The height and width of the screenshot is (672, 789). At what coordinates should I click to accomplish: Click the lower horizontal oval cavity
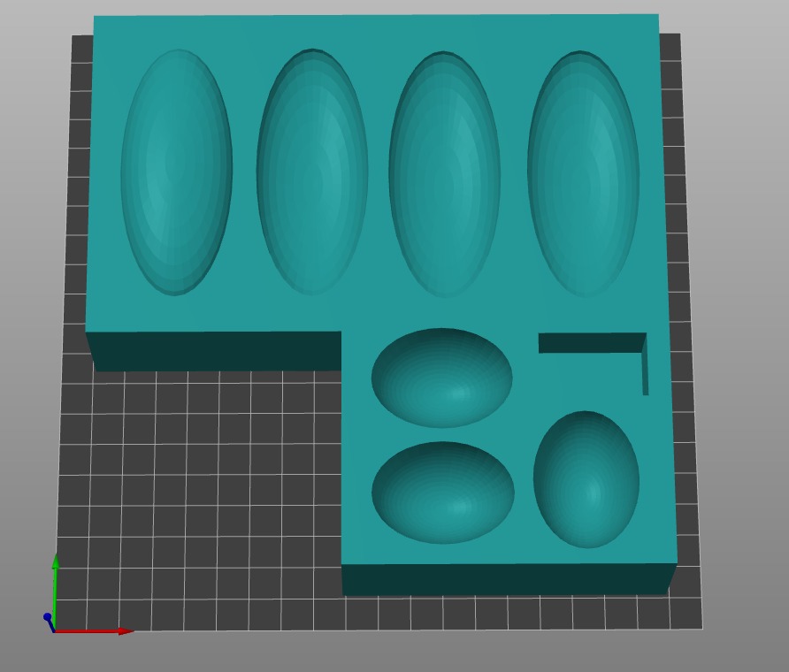pos(442,493)
